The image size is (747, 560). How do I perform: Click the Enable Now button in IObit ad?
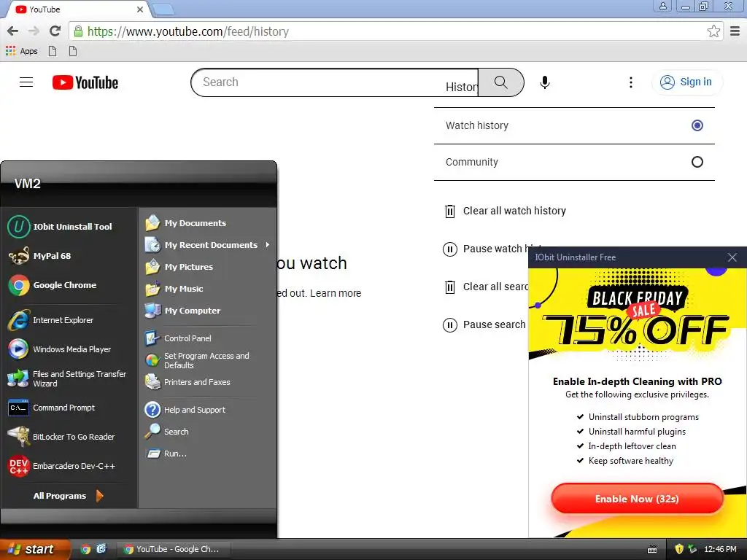tap(637, 499)
